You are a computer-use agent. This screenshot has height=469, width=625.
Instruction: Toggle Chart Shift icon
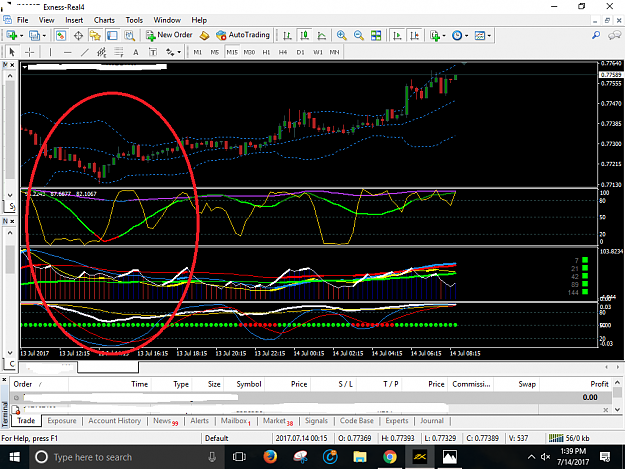(415, 35)
